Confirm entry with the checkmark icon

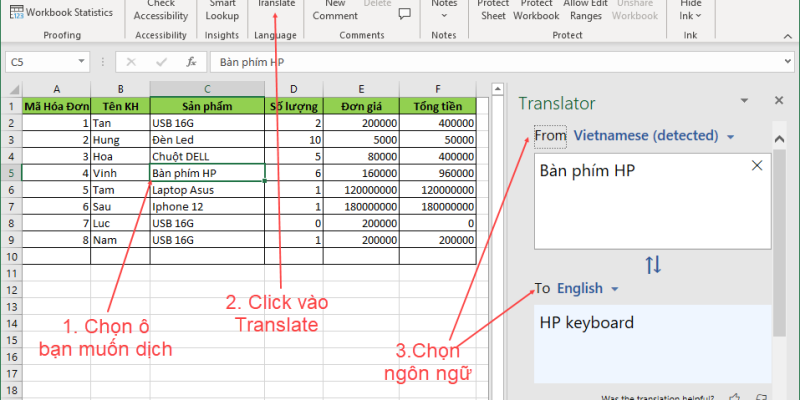(x=160, y=62)
